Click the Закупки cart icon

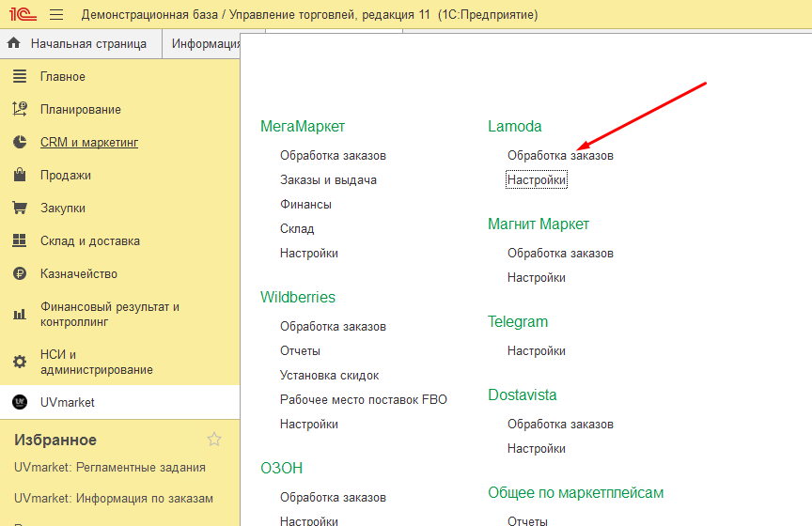click(x=20, y=208)
